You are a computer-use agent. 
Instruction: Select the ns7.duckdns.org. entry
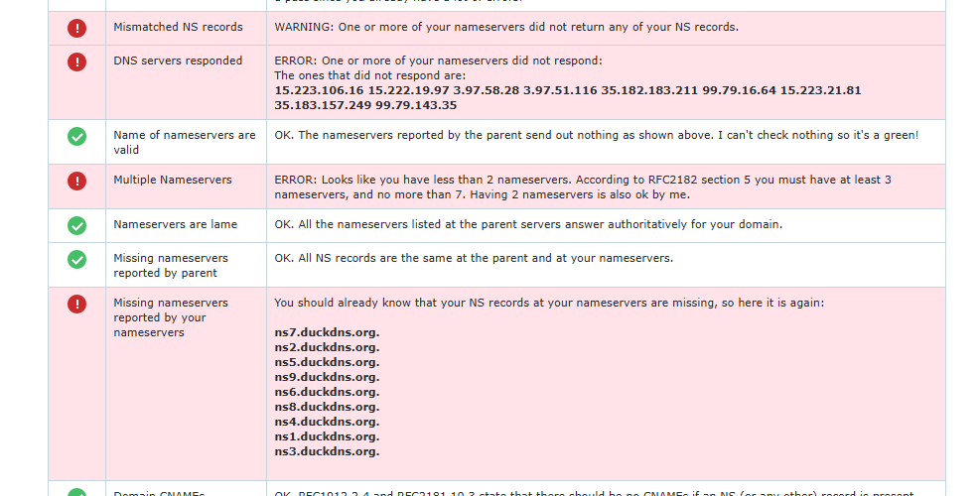pyautogui.click(x=327, y=332)
